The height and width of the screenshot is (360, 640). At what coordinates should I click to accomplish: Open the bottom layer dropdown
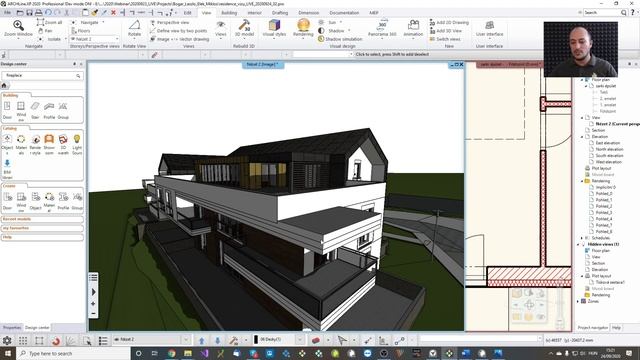[x=300, y=340]
